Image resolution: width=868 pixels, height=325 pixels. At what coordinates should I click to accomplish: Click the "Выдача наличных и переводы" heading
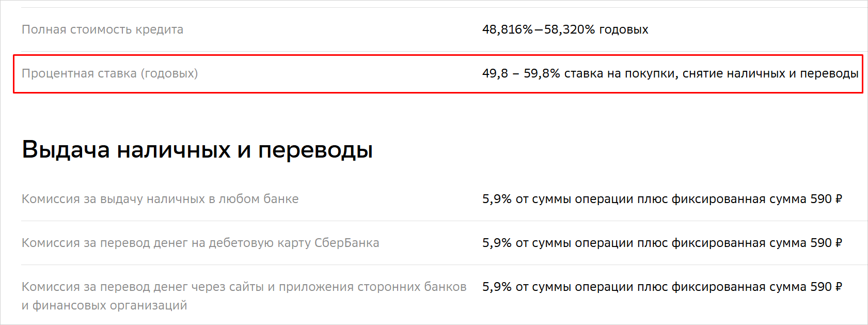(x=197, y=150)
